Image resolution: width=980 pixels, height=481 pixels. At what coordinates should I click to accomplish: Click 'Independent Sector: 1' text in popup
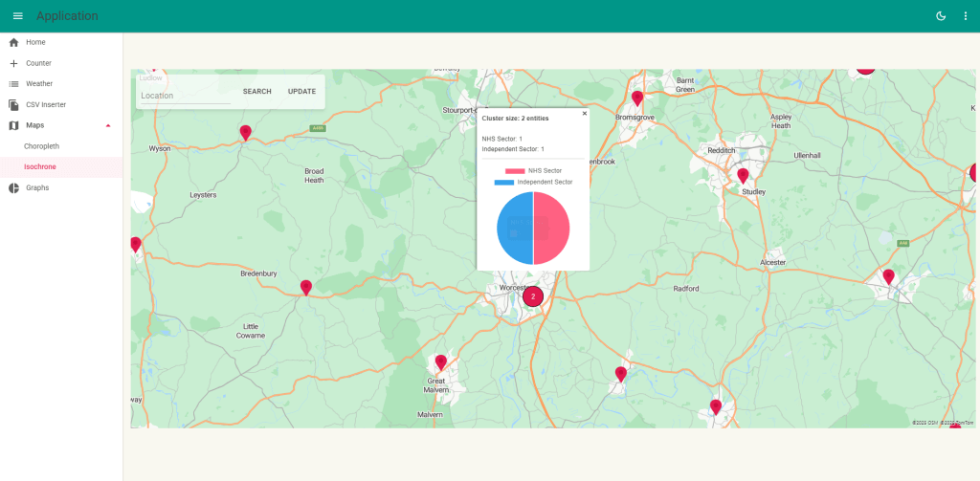(513, 149)
